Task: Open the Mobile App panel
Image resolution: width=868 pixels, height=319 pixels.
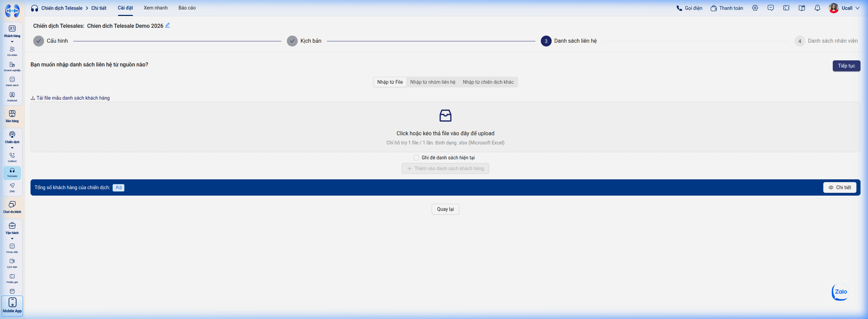Action: 12,306
